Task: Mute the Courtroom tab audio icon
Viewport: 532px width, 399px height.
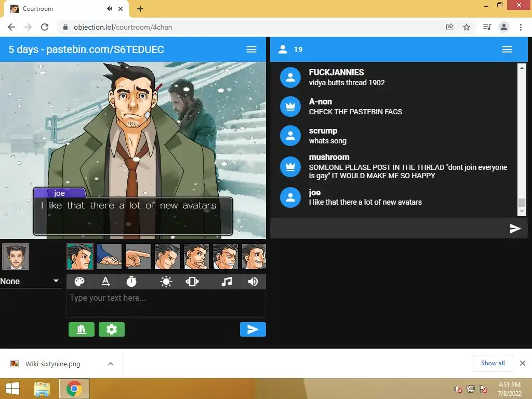Action: coord(109,9)
